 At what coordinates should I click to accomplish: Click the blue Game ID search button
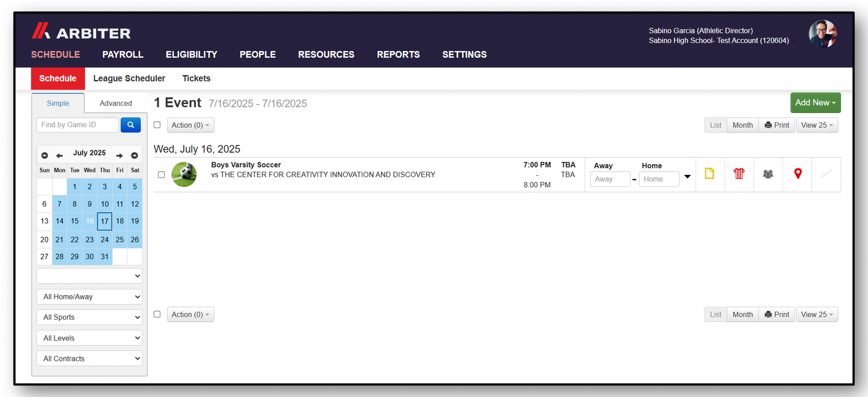(x=131, y=125)
